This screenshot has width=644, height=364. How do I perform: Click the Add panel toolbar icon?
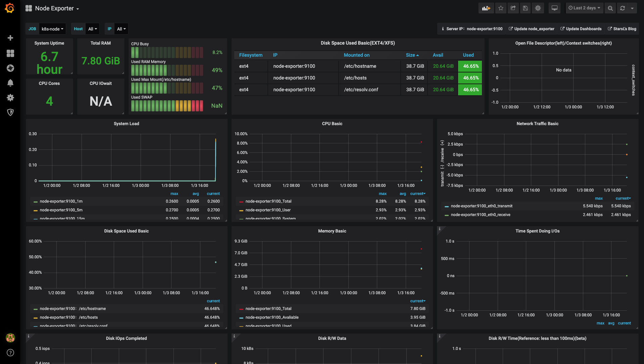tap(486, 8)
